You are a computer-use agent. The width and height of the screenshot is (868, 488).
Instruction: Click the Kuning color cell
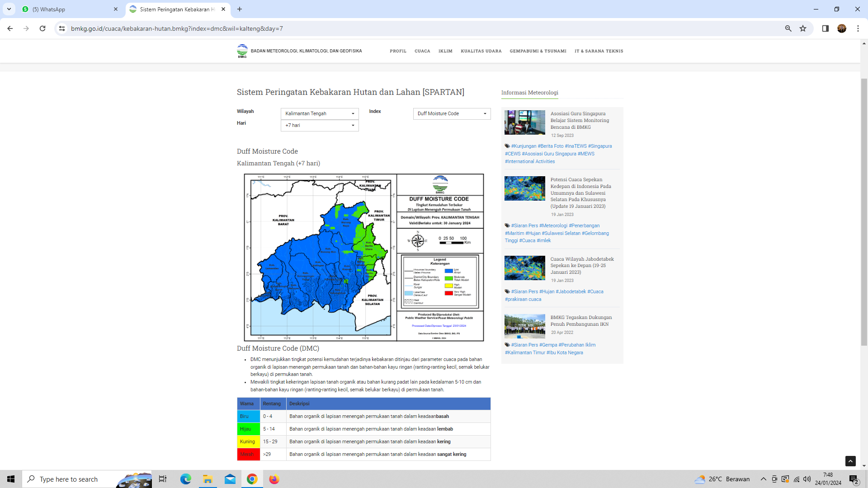click(248, 441)
